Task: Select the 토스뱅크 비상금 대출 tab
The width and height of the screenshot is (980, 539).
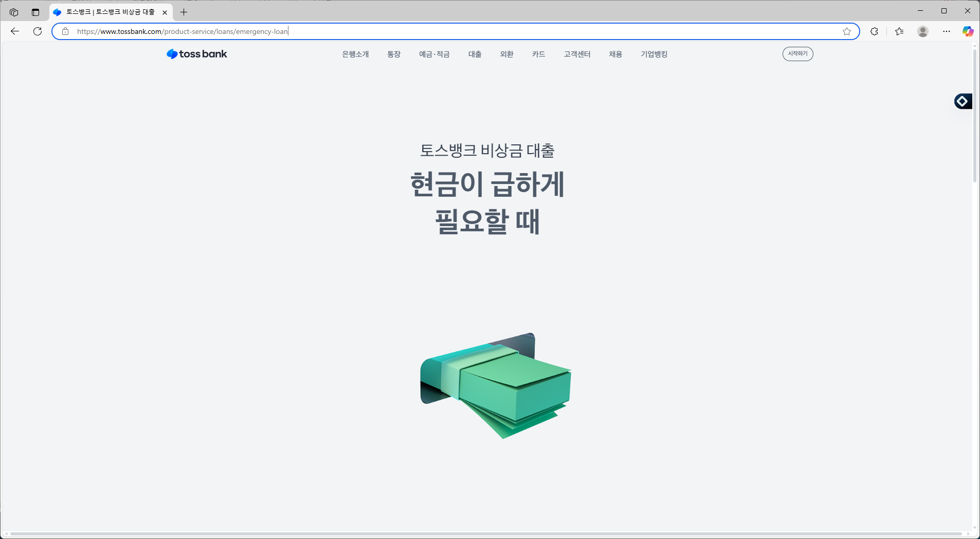Action: [111, 12]
